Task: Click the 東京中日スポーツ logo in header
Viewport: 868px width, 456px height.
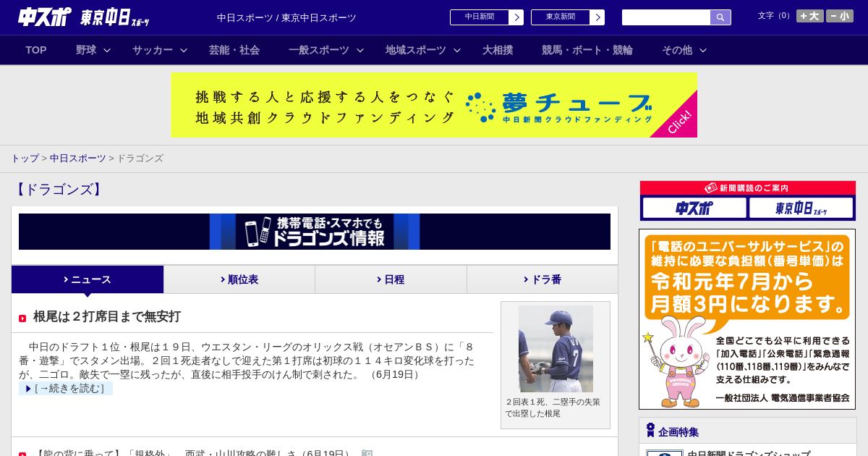Action: 115,17
